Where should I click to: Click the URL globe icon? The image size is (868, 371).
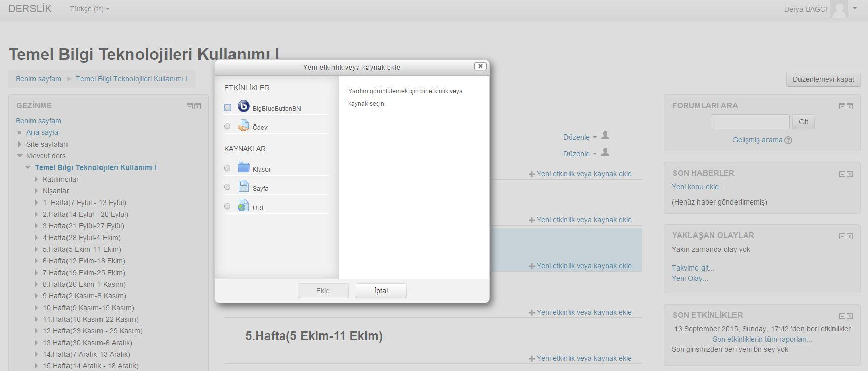pos(244,205)
